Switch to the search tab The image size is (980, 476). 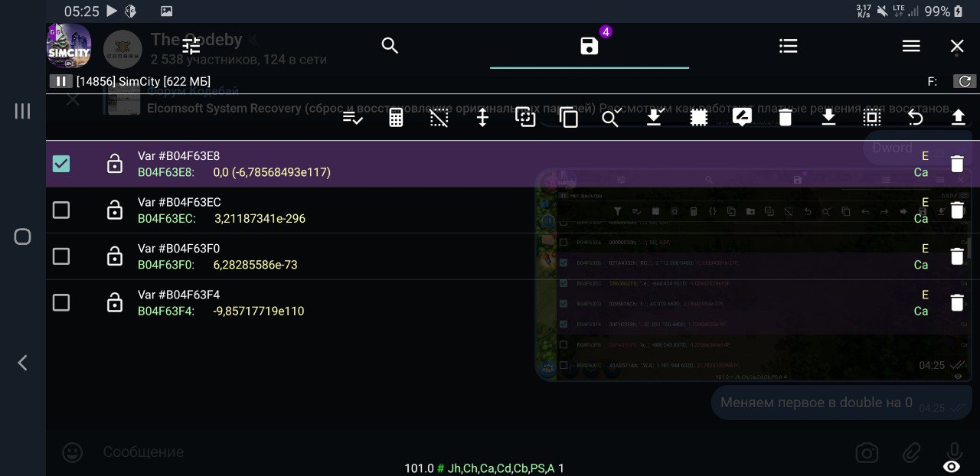(x=390, y=46)
